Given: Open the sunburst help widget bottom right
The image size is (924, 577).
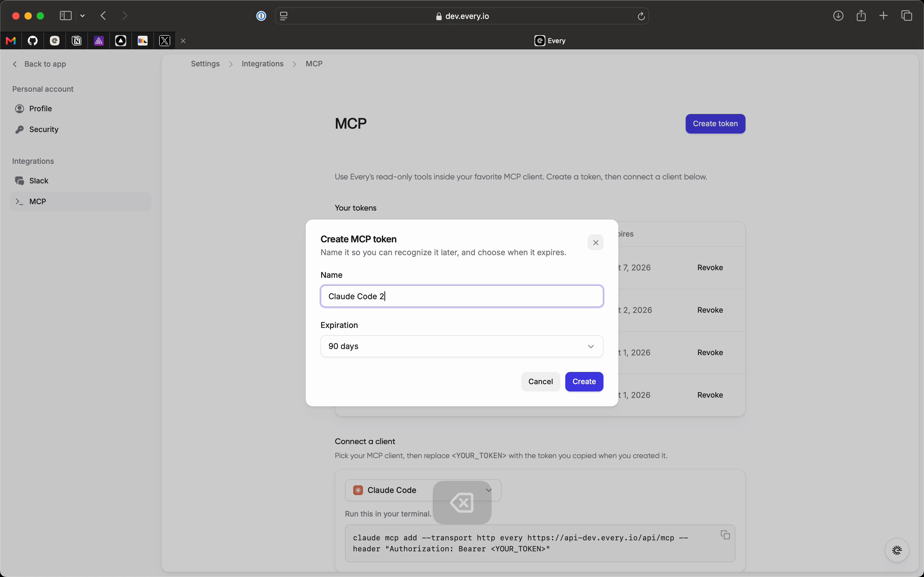Looking at the screenshot, I should tap(897, 550).
